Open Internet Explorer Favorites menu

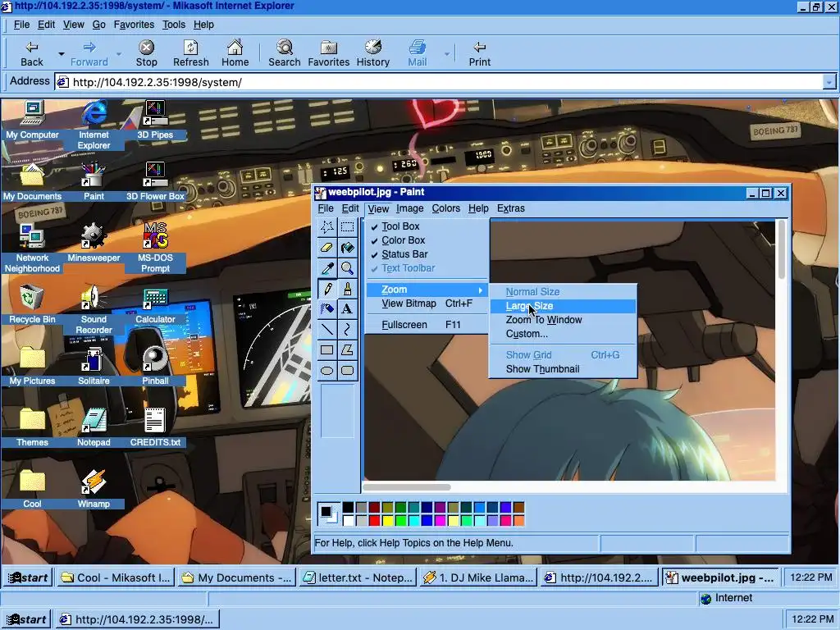pos(134,25)
